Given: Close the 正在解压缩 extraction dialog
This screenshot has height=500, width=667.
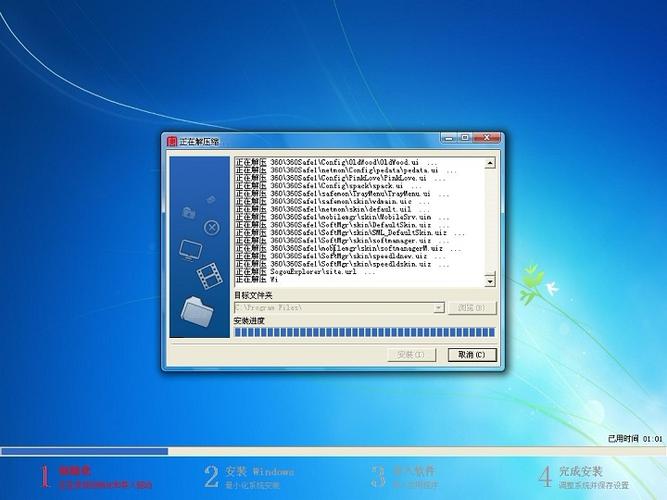Looking at the screenshot, I should [487, 138].
